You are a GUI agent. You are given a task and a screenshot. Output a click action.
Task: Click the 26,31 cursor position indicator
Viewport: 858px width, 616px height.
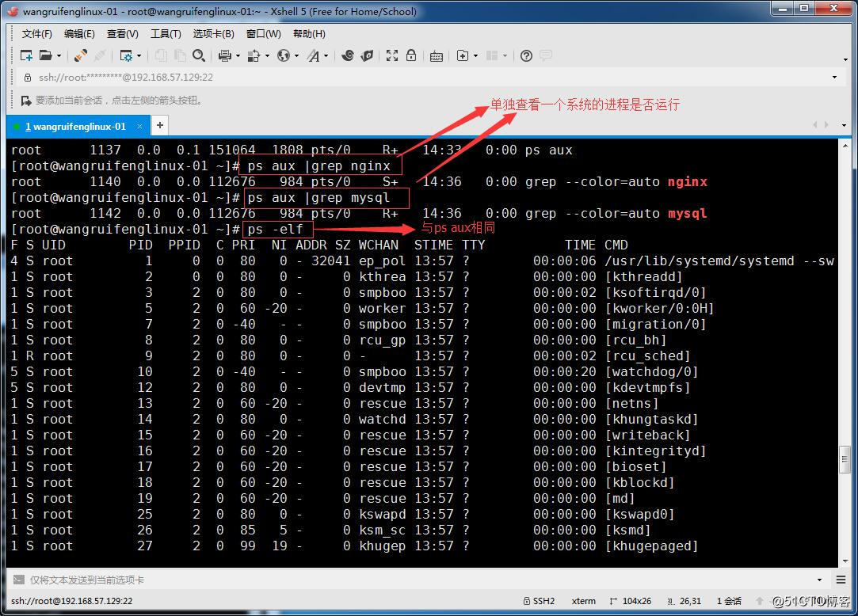click(x=684, y=601)
